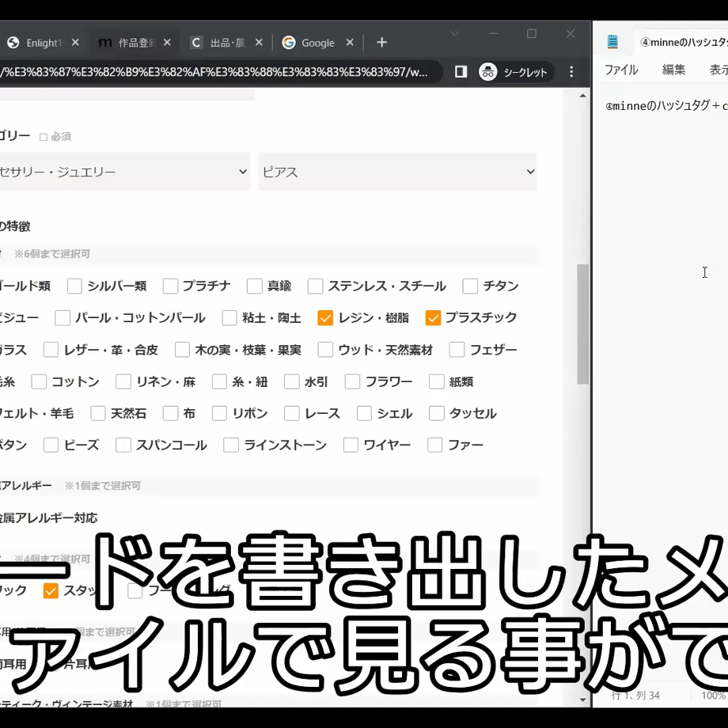728x728 pixels.
Task: Click the incognito シークレット icon
Action: click(487, 72)
